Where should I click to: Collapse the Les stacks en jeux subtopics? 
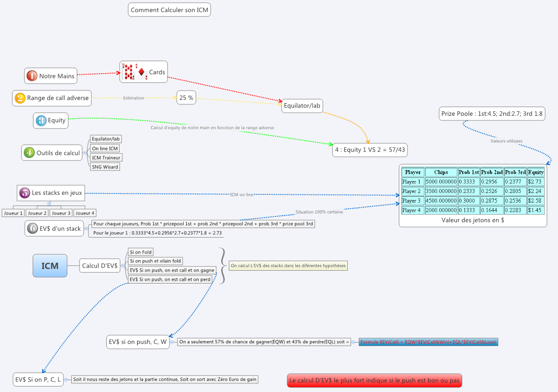click(x=49, y=203)
